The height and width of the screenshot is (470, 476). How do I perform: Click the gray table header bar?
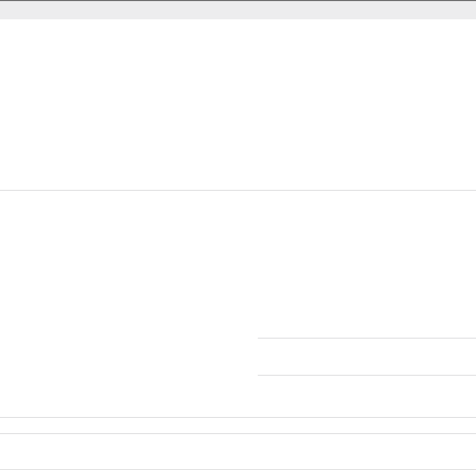click(x=238, y=10)
